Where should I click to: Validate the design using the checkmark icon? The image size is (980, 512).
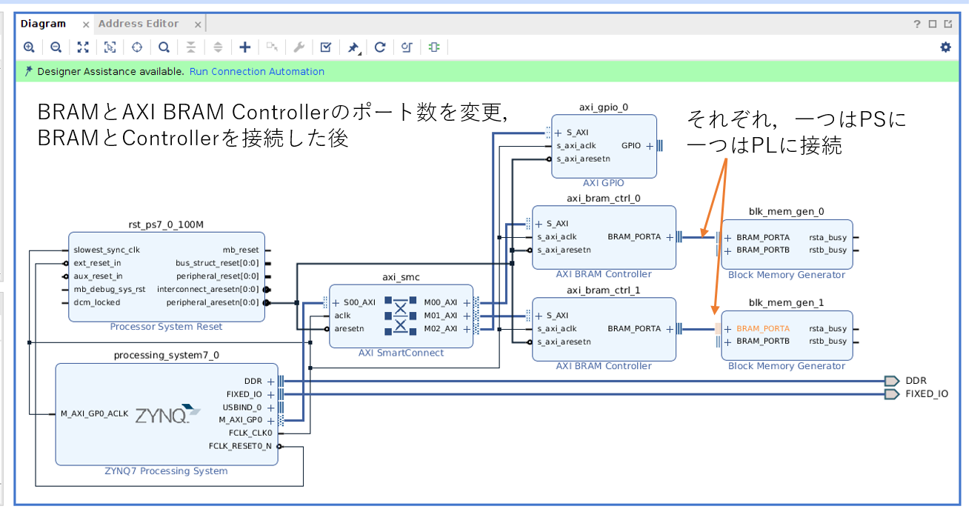tap(325, 47)
